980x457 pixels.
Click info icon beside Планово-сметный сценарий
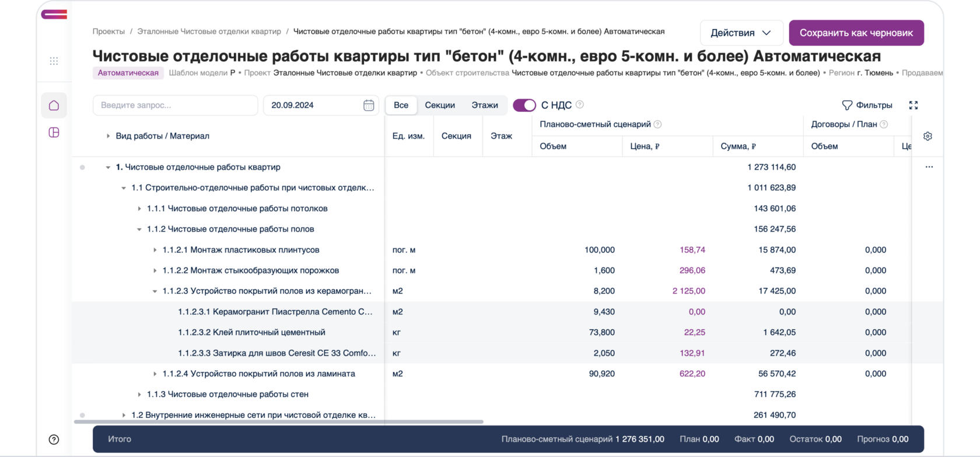(x=657, y=124)
